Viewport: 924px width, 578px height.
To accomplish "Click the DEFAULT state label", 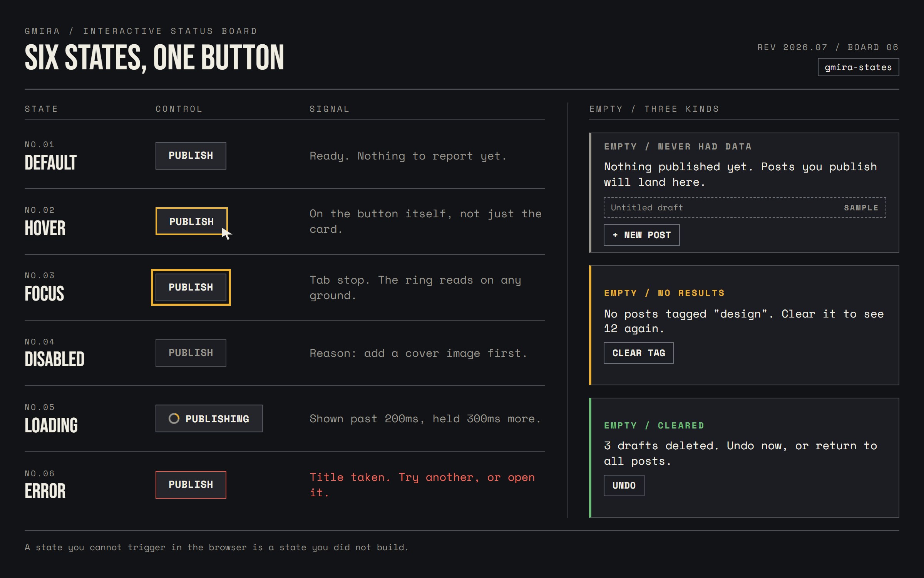I will [50, 163].
